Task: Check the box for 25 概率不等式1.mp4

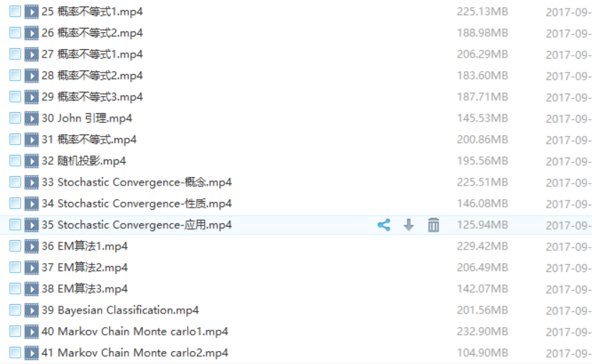Action: [15, 11]
